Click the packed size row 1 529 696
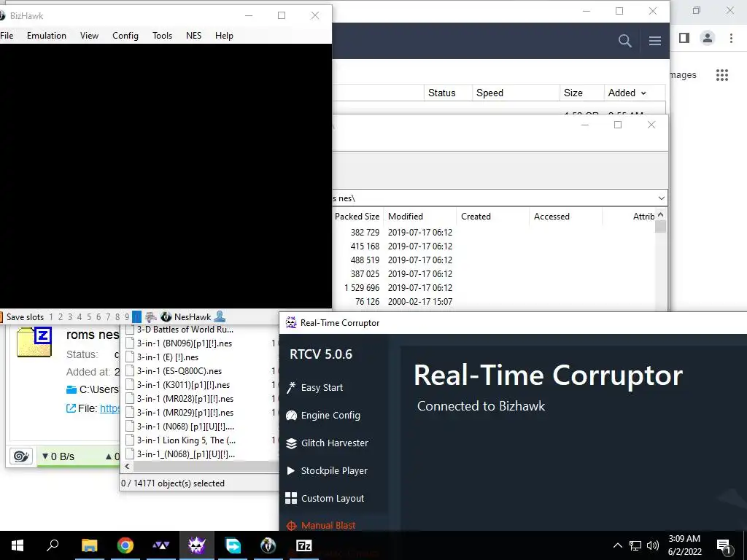 point(362,287)
